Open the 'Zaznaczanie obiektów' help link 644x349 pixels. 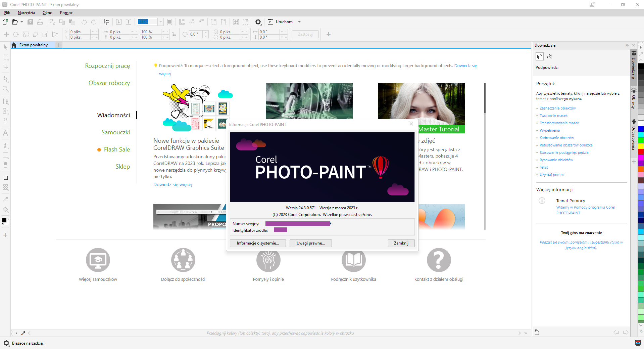(x=557, y=108)
